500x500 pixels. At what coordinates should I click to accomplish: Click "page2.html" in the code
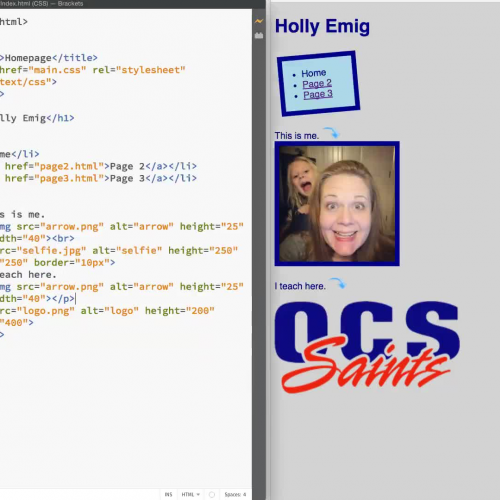point(69,166)
